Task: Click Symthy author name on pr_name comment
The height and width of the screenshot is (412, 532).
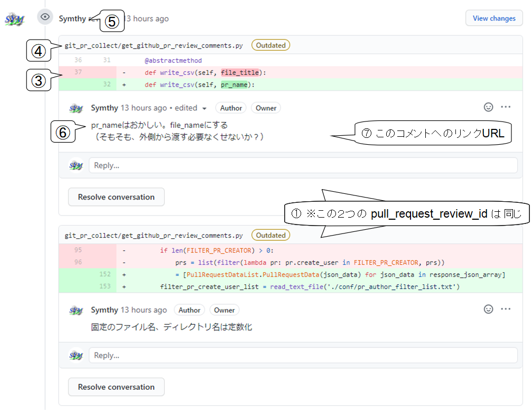Action: pos(105,108)
